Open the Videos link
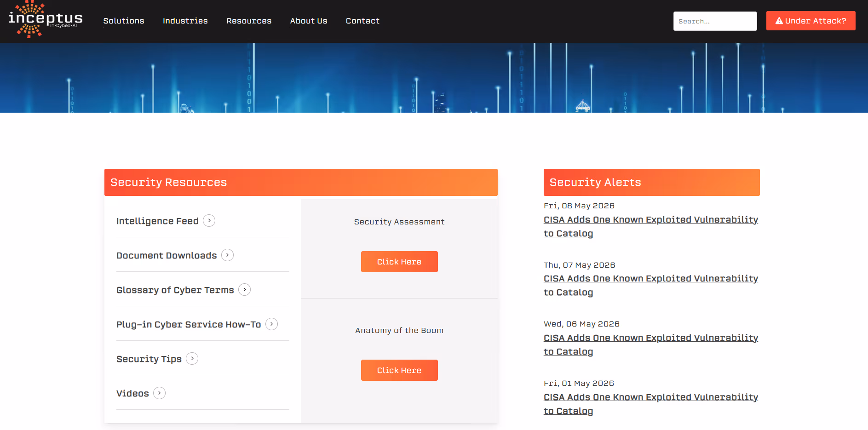Viewport: 868px width, 430px height. (132, 394)
